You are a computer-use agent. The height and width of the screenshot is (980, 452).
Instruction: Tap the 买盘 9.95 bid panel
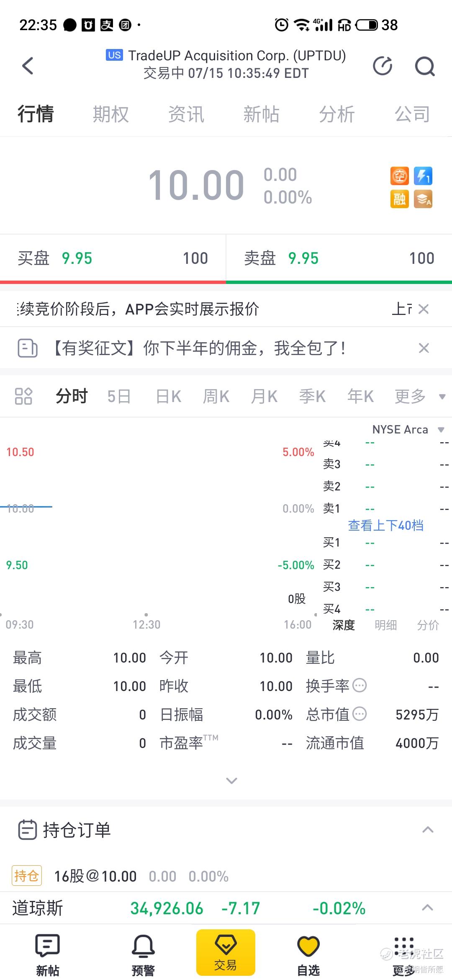(113, 258)
